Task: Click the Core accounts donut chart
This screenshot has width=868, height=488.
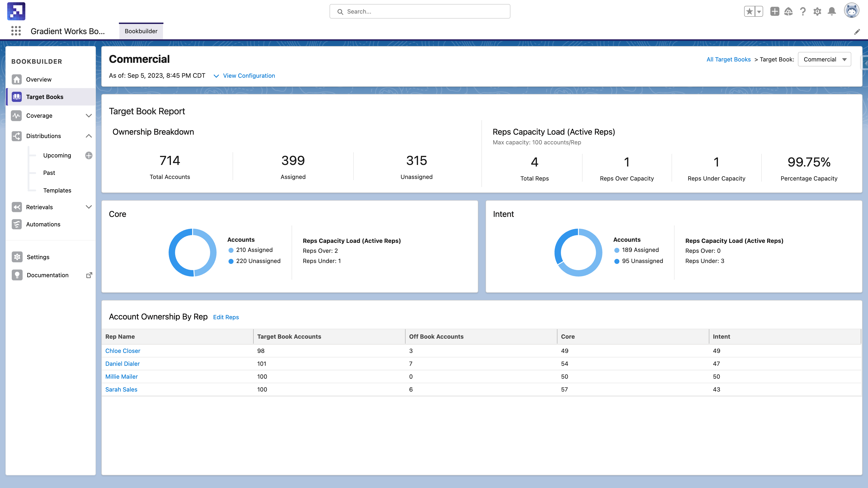Action: [x=192, y=253]
